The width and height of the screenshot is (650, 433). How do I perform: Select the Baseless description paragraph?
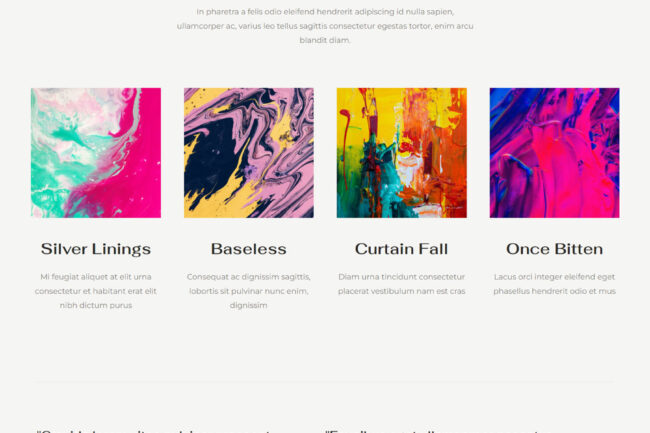click(x=249, y=291)
